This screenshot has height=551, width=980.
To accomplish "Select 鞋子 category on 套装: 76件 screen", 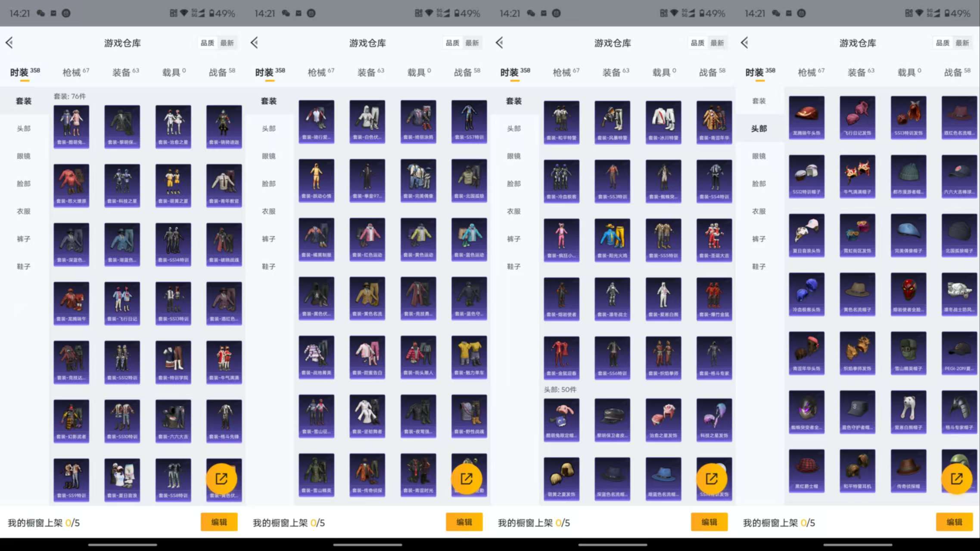I will point(24,266).
